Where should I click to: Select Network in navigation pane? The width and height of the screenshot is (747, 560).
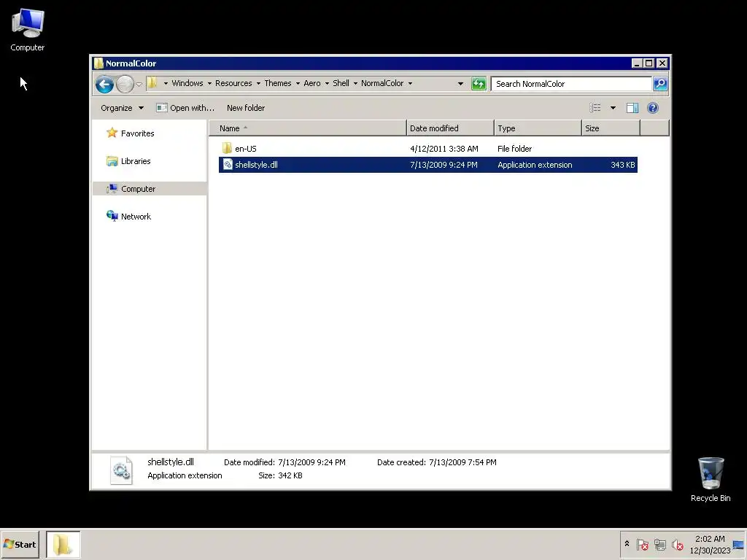[x=136, y=216]
